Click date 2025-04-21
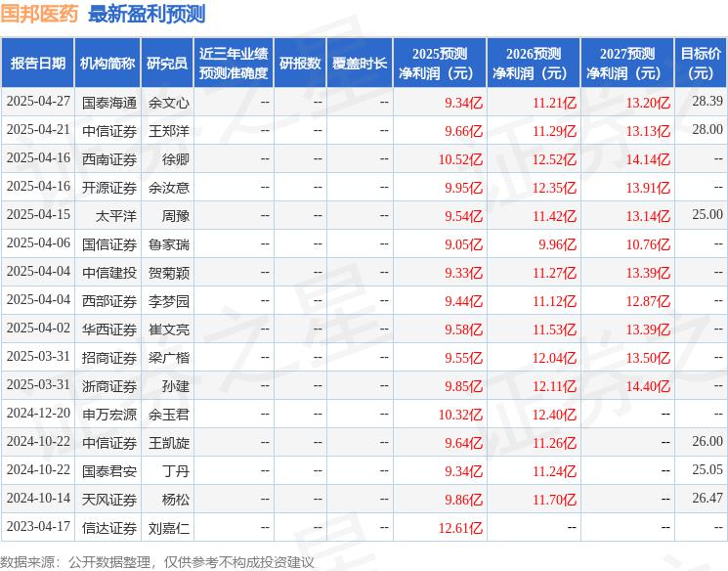This screenshot has height=571, width=728. tap(38, 130)
